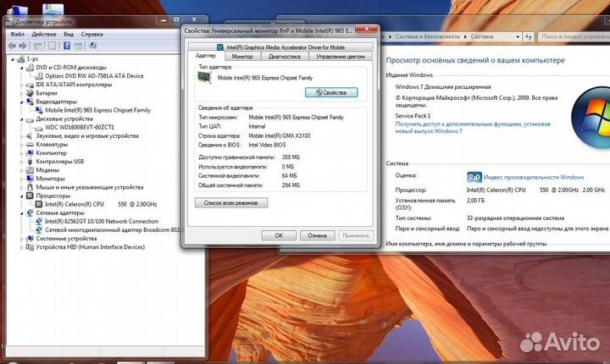This screenshot has width=610, height=364.
Task: Click the Optiarc DVD RW drive icon
Action: pyautogui.click(x=39, y=76)
